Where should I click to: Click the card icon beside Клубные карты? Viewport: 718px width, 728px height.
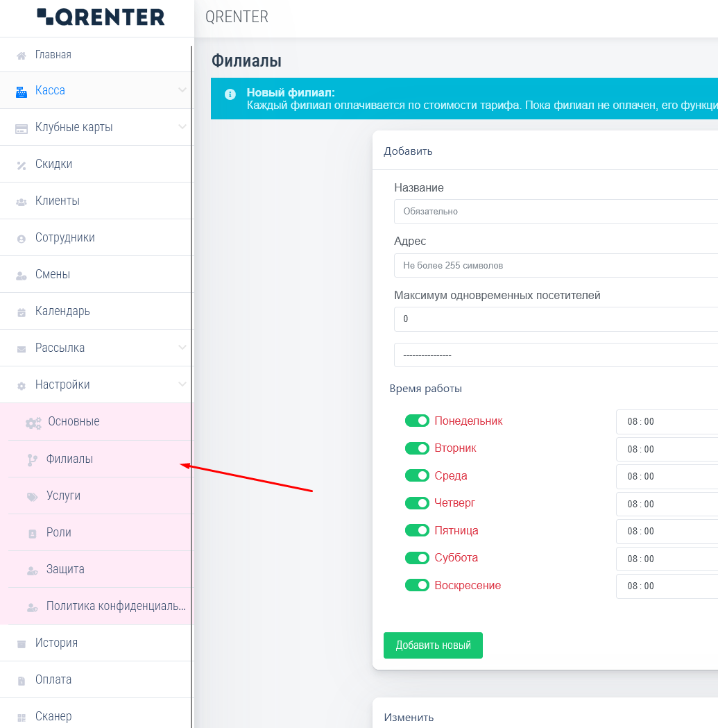pyautogui.click(x=22, y=128)
